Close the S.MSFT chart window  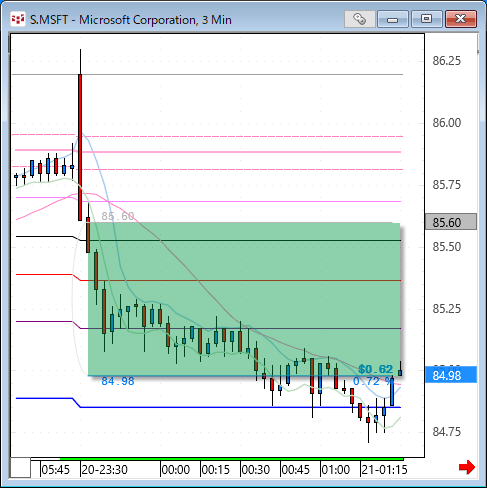[x=461, y=19]
